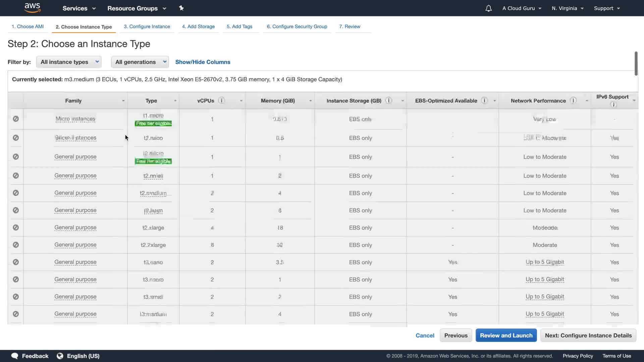Screen dimensions: 644x362
Task: Select the t2.xlarge instance row selector
Action: click(16, 228)
